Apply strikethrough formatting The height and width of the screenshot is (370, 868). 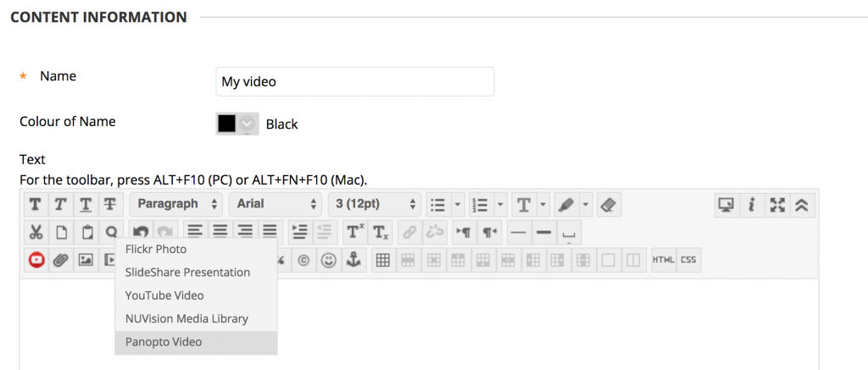pos(110,204)
